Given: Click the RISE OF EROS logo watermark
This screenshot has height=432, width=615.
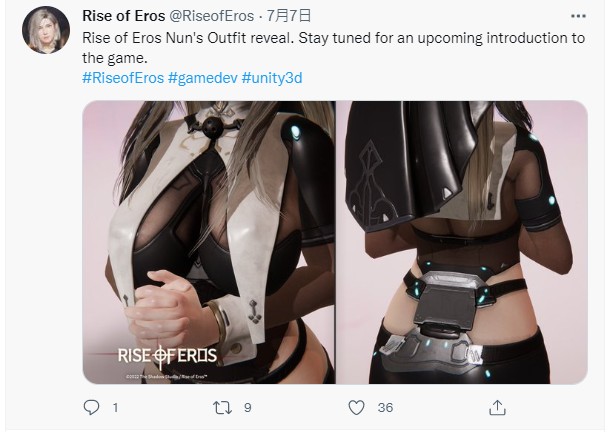Looking at the screenshot, I should pos(167,356).
